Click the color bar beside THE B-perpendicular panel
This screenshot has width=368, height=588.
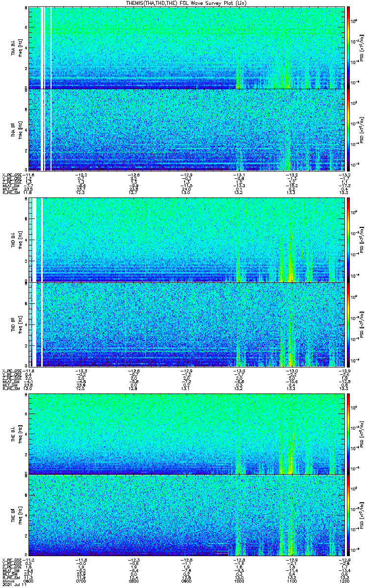tap(348, 434)
